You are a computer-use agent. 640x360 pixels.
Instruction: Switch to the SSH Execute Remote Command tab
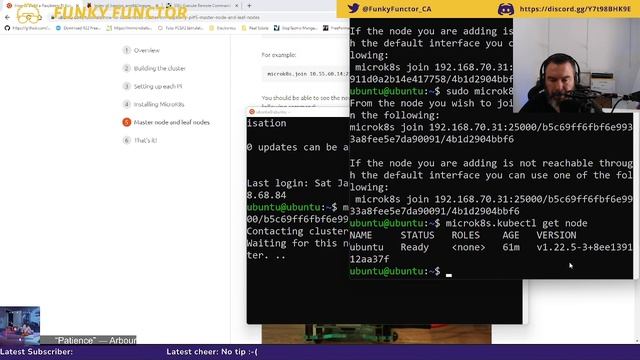tap(202, 6)
